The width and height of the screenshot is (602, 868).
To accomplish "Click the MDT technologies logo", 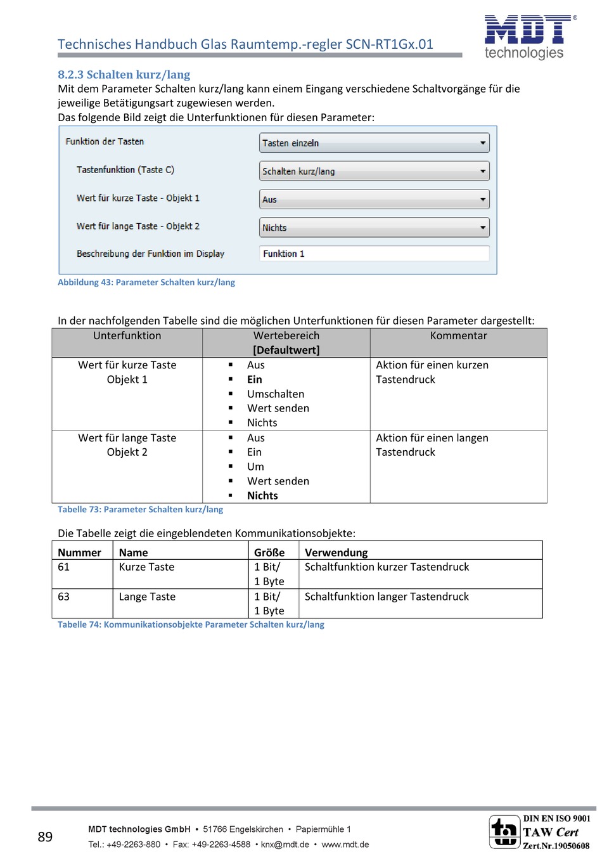I will point(529,37).
